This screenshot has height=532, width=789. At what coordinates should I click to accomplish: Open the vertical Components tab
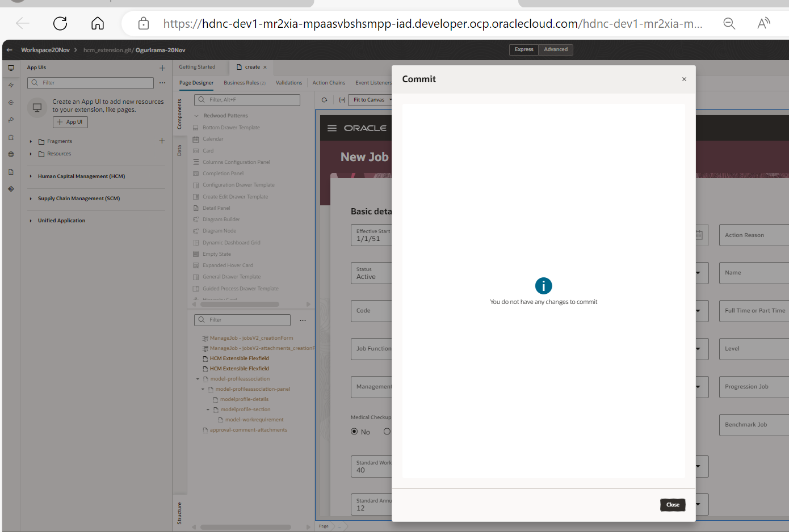(179, 114)
